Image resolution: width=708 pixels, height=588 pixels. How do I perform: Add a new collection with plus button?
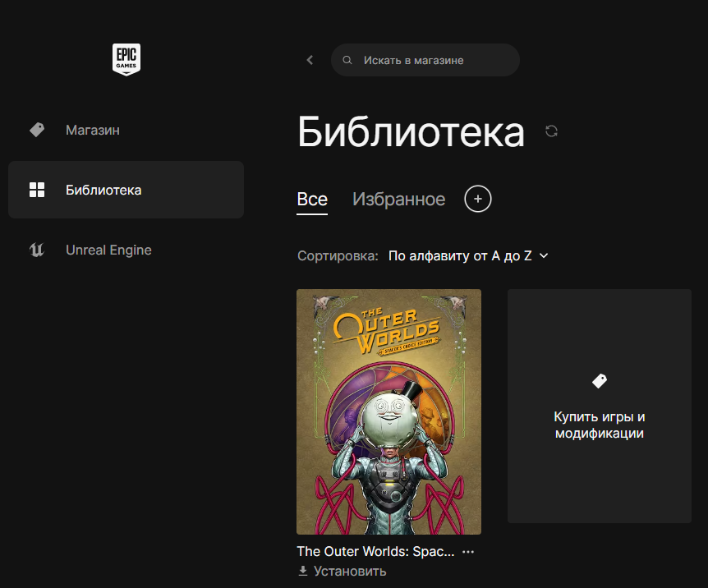(478, 199)
